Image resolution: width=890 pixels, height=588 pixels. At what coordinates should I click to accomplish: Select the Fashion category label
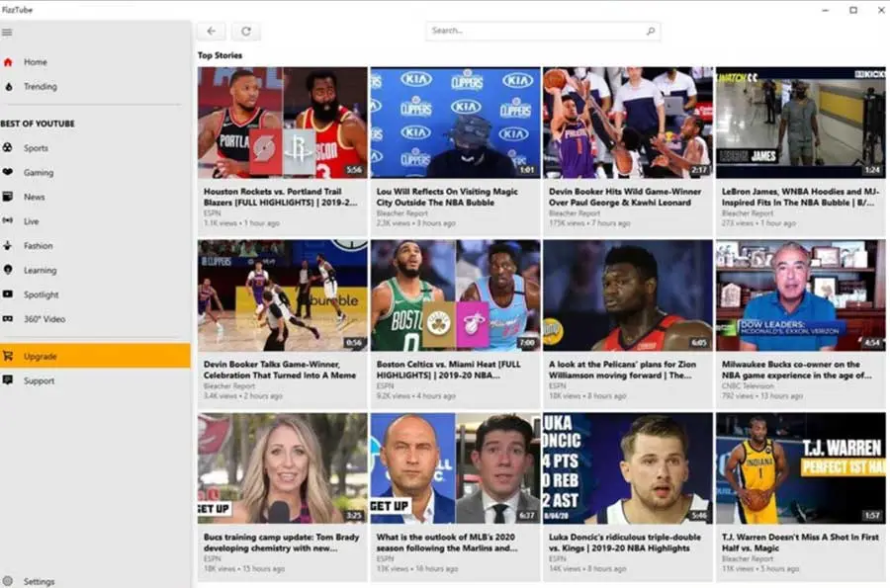38,245
